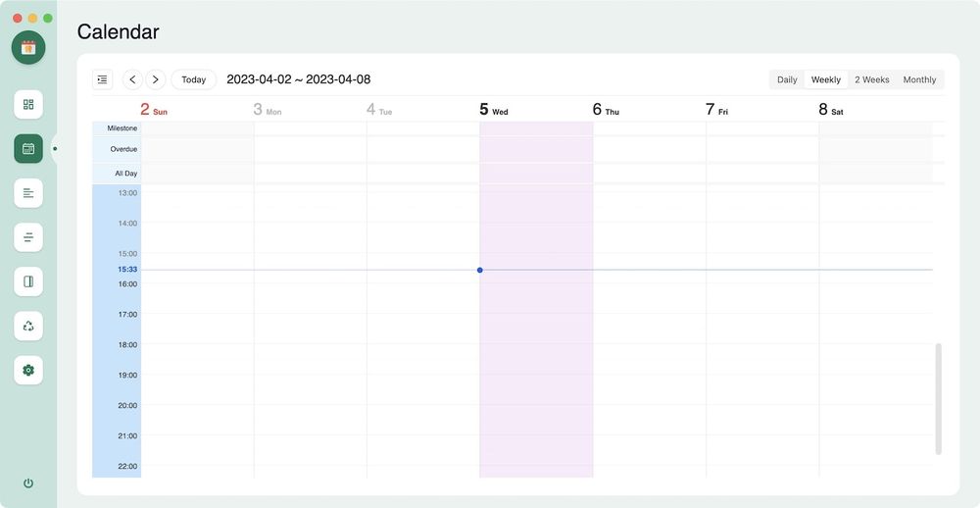Click the Today button
Image resolution: width=980 pixels, height=508 pixels.
(x=194, y=79)
